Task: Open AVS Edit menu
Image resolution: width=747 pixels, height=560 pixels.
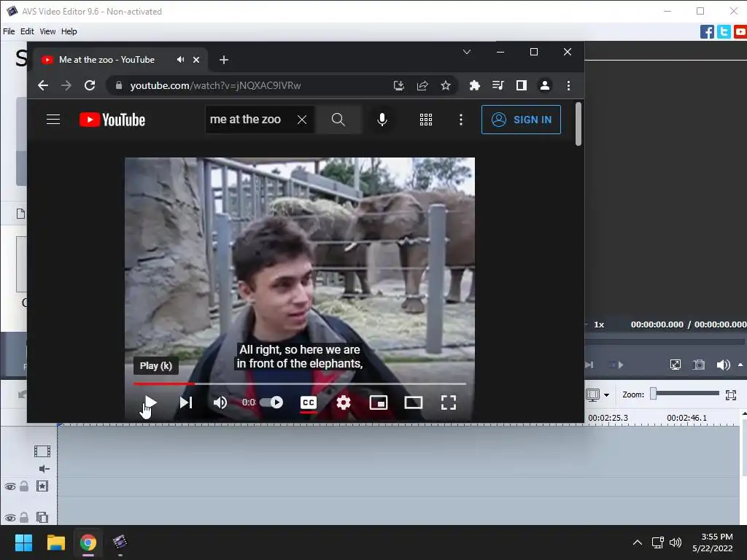Action: click(x=27, y=31)
